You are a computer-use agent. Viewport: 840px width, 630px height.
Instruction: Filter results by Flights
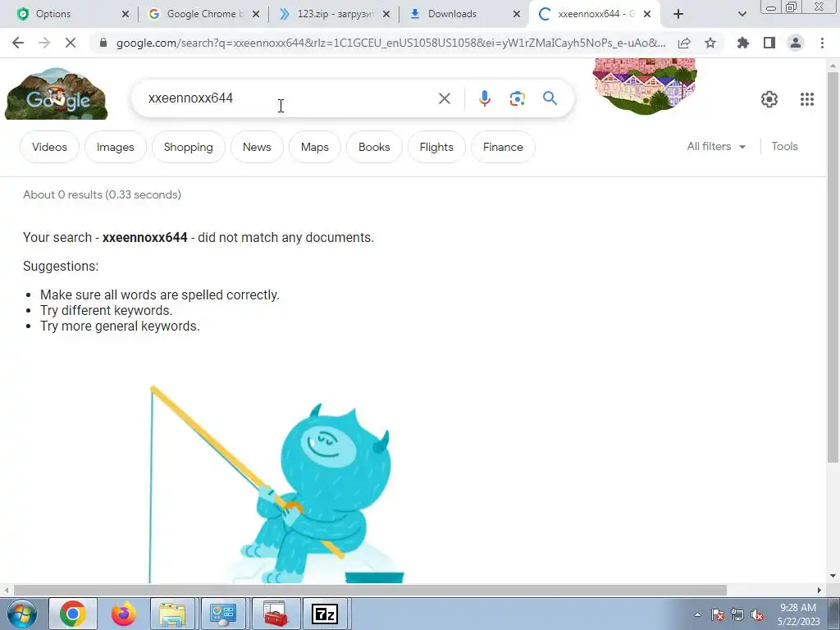436,147
